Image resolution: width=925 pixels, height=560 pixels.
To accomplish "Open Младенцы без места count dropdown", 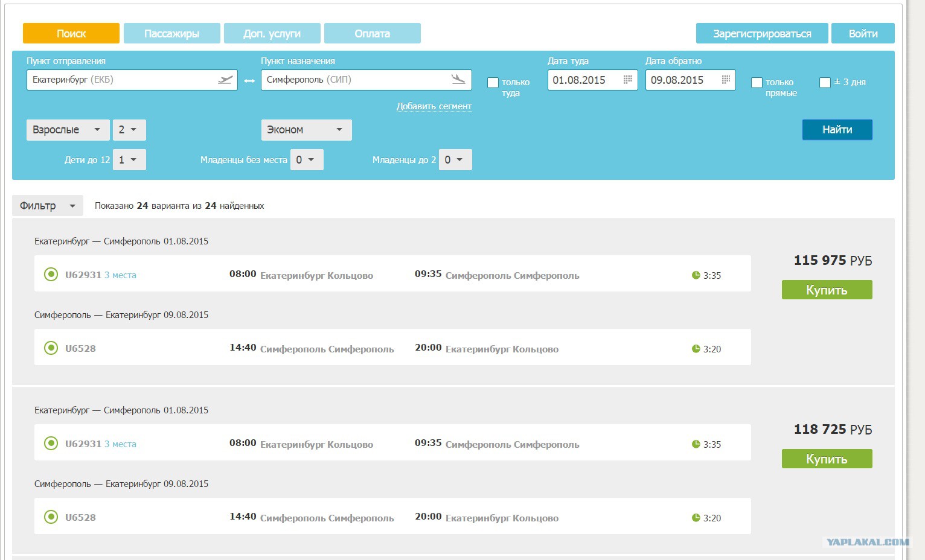I will coord(307,160).
